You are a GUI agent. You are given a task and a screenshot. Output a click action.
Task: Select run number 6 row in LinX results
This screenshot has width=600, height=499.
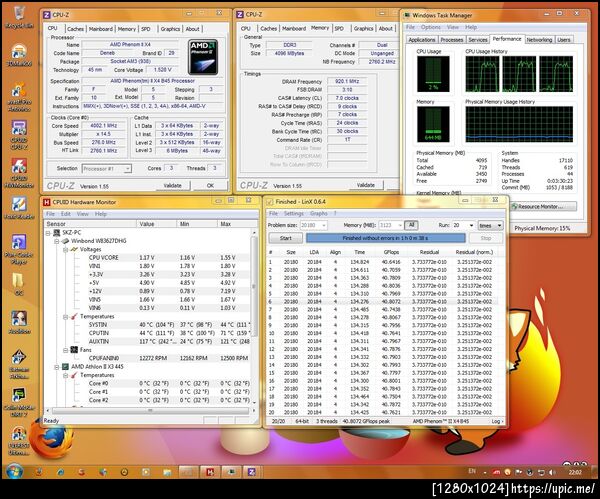tap(383, 302)
